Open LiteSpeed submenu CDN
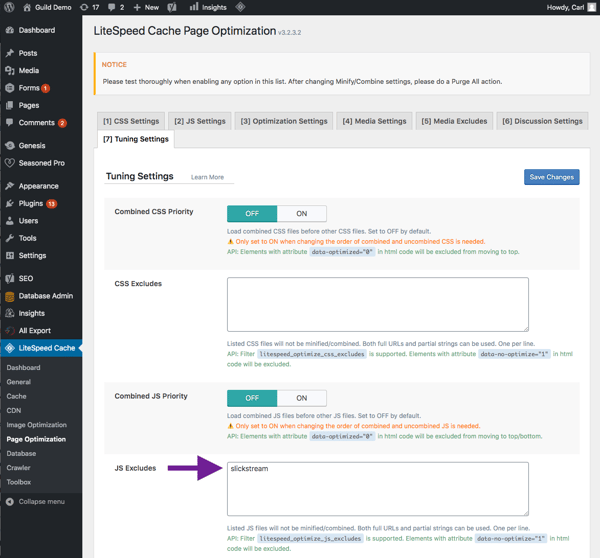 tap(14, 411)
